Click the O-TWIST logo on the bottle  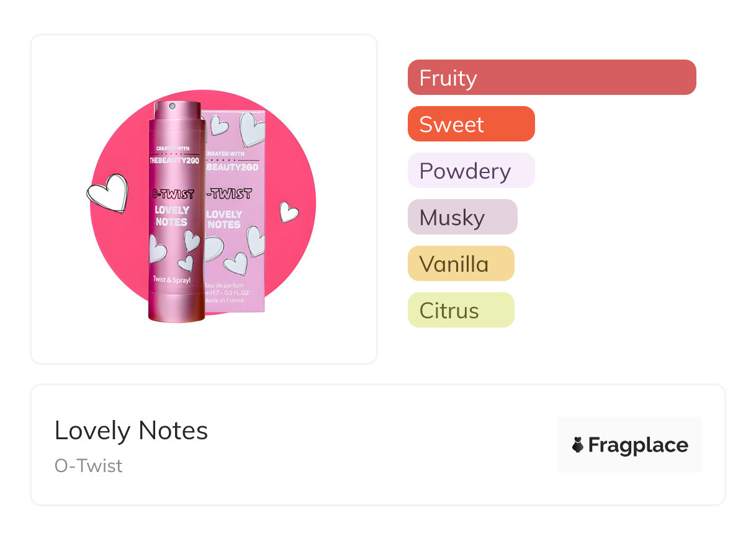point(173,194)
